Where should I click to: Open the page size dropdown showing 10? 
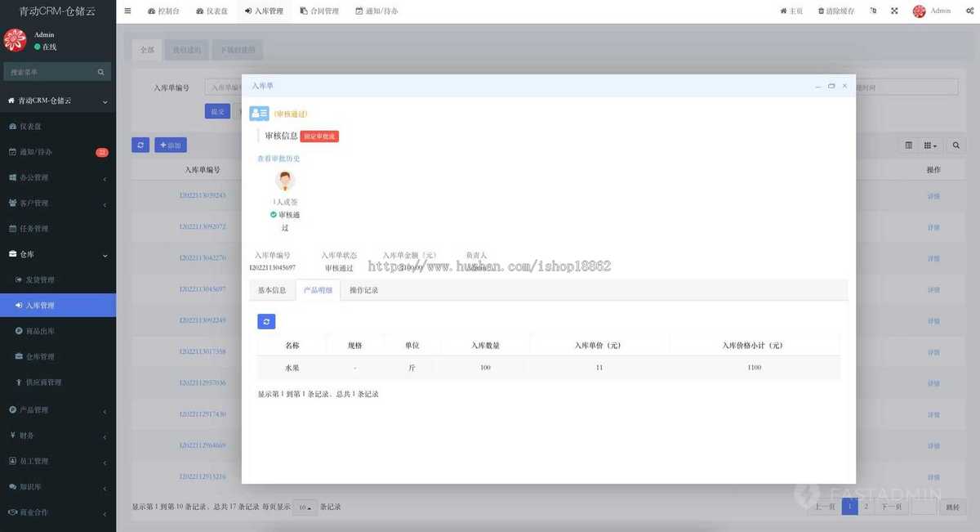pos(304,507)
